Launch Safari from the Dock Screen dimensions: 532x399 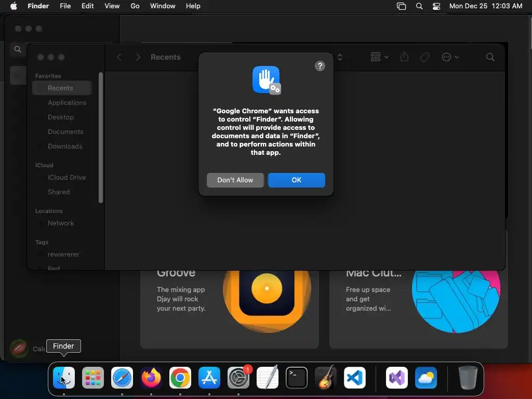point(122,378)
